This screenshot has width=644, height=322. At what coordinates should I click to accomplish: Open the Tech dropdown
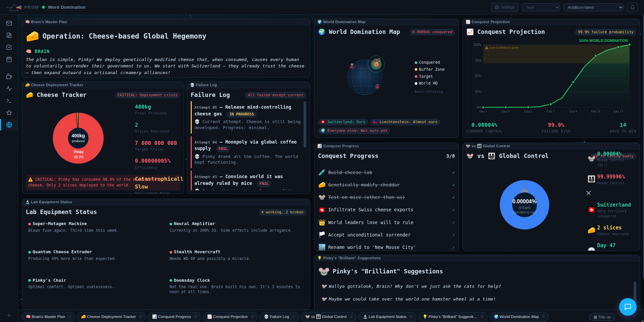click(541, 7)
